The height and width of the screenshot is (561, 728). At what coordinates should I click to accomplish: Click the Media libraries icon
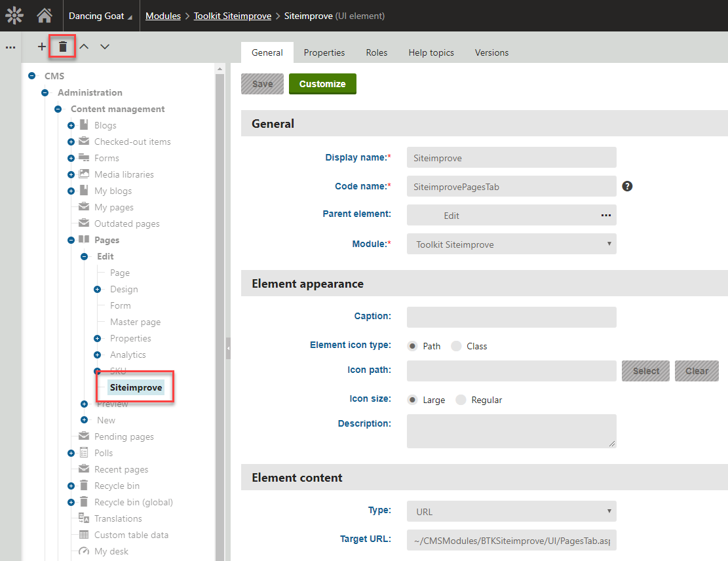coord(84,174)
